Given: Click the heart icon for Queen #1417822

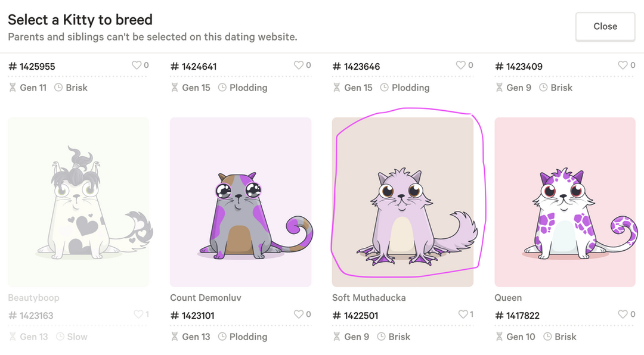Looking at the screenshot, I should 623,314.
